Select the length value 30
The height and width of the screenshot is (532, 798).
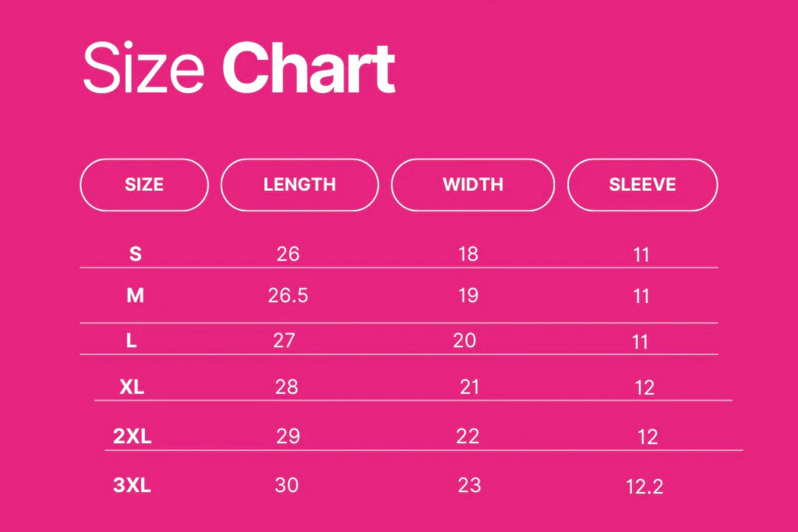pyautogui.click(x=287, y=485)
